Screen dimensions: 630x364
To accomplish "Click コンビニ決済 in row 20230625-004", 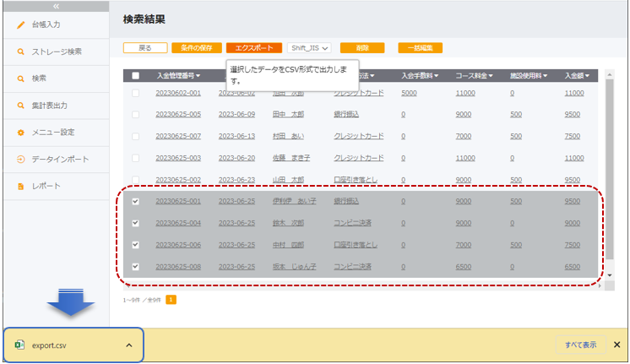I will pos(352,223).
